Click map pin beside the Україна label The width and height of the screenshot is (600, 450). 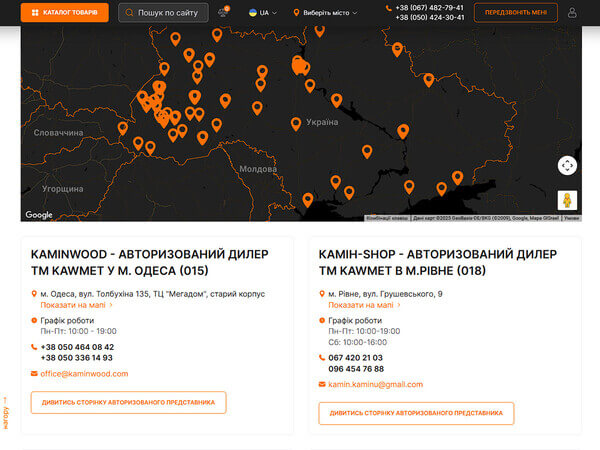tap(296, 123)
